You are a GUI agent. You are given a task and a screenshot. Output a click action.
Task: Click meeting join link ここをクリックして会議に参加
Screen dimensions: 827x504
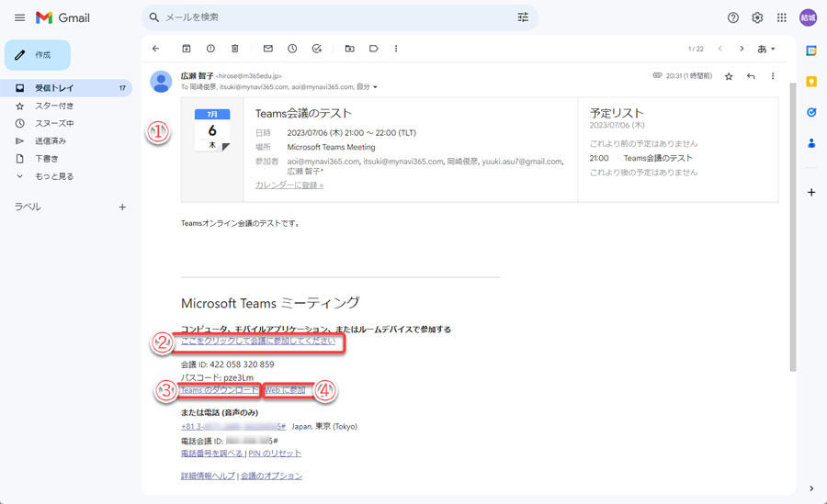tap(258, 342)
